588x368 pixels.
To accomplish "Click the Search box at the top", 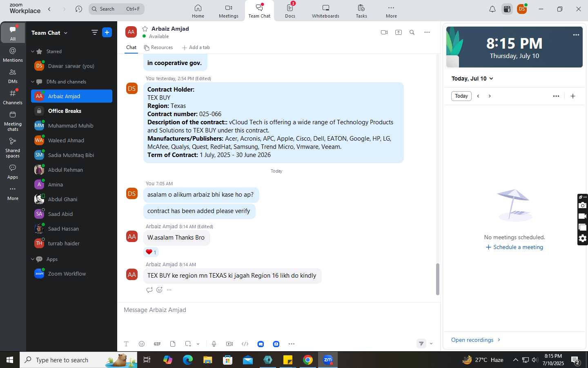I will (116, 9).
